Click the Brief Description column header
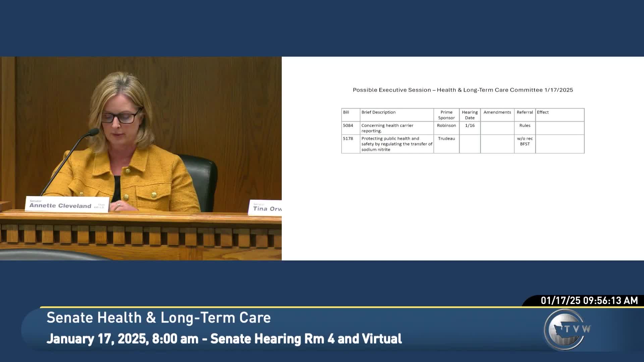Viewport: 644px width, 362px height. point(378,112)
